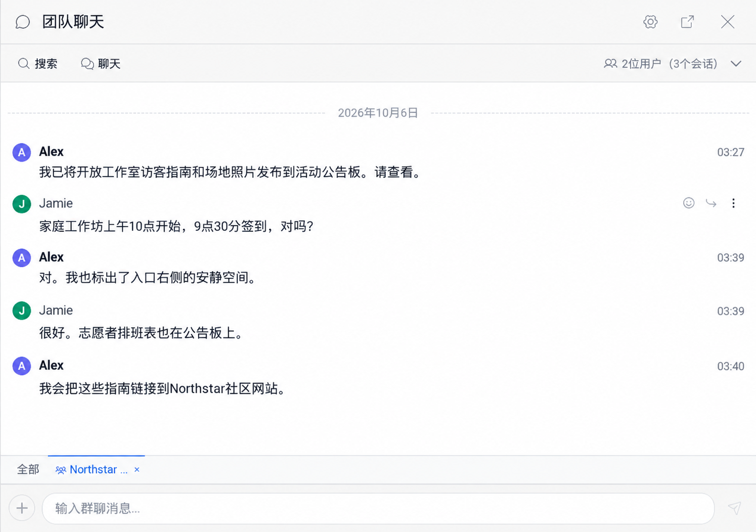Click message 家庭工作坊上午10点开始

point(176,226)
